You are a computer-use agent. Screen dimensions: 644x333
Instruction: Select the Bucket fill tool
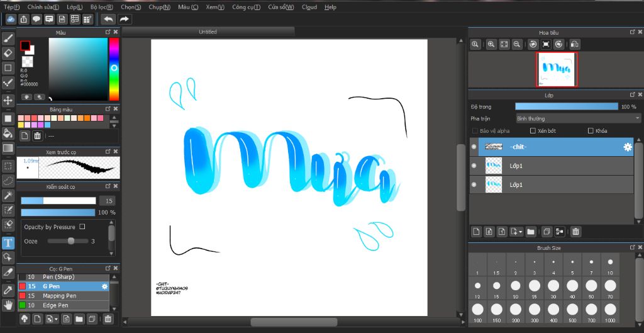pyautogui.click(x=8, y=133)
